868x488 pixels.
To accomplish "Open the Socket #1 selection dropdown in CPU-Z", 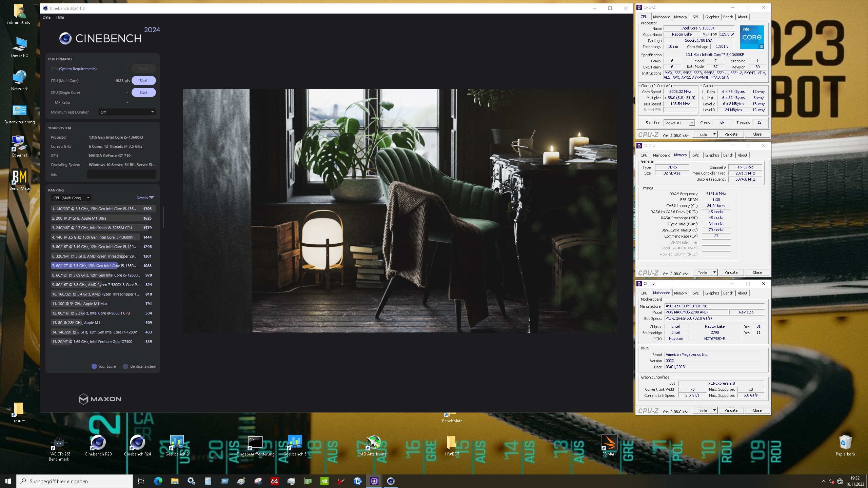I will 679,123.
